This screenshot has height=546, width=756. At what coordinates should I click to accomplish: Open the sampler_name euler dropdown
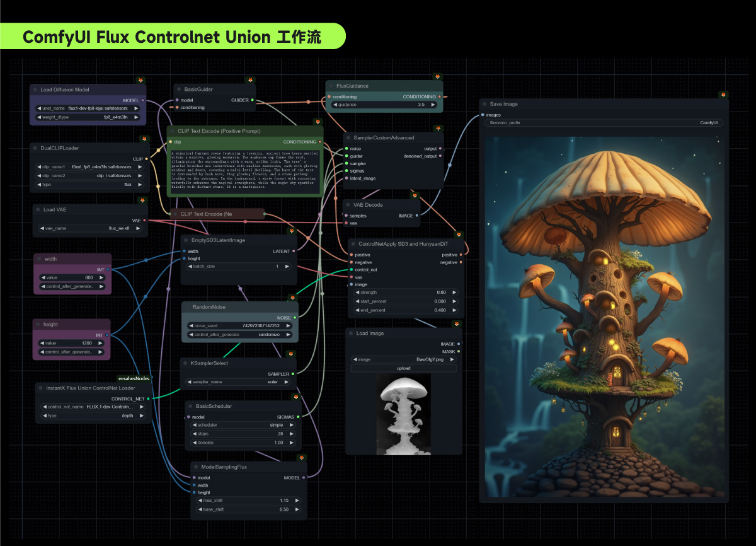[x=239, y=382]
